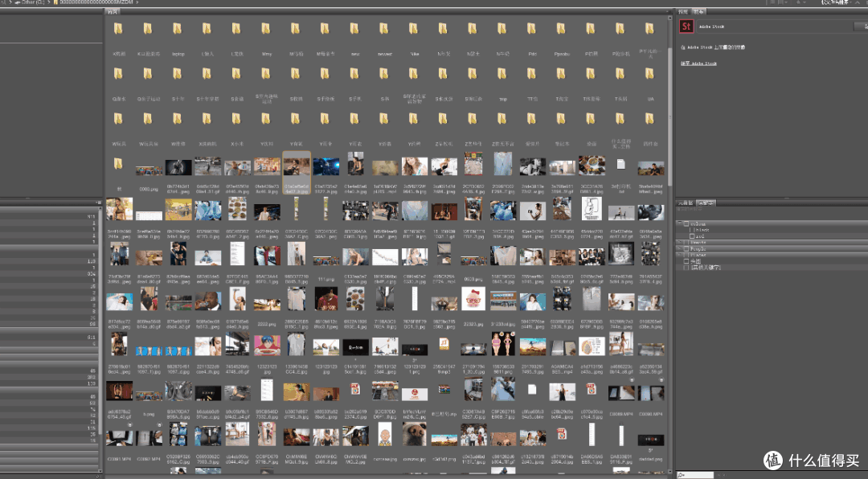This screenshot has width=868, height=479.
Task: Open the "new" folder
Action: [x=355, y=29]
